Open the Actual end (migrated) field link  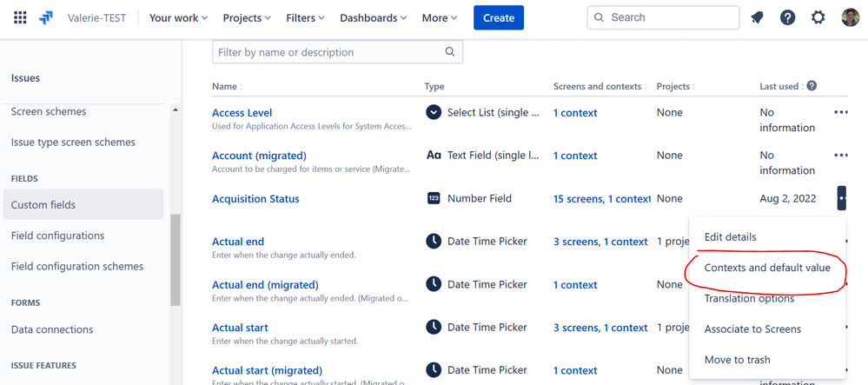[x=265, y=285]
